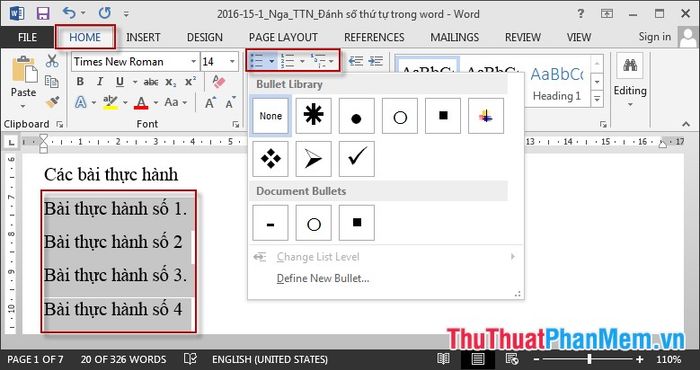
Task: Click the Redo (repeat) icon
Action: (x=104, y=13)
